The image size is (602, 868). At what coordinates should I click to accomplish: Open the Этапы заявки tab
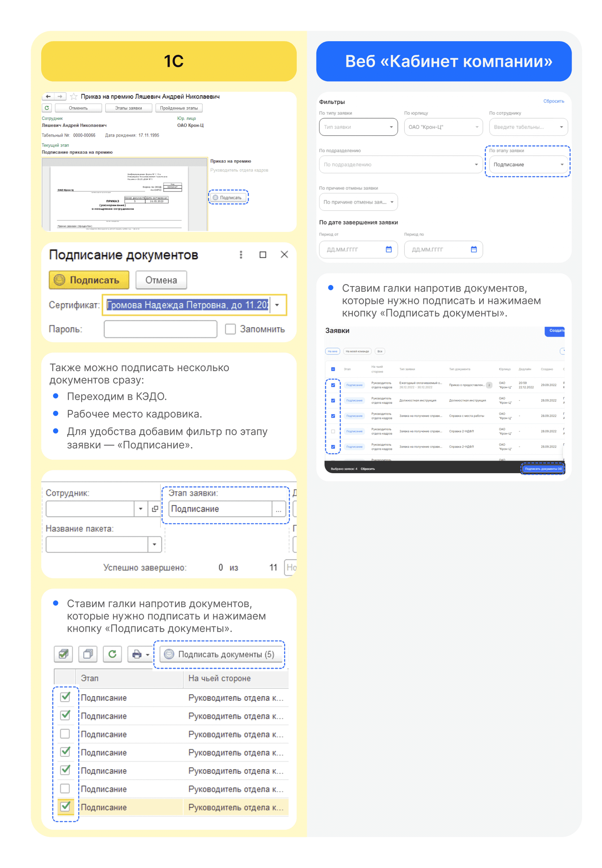129,108
